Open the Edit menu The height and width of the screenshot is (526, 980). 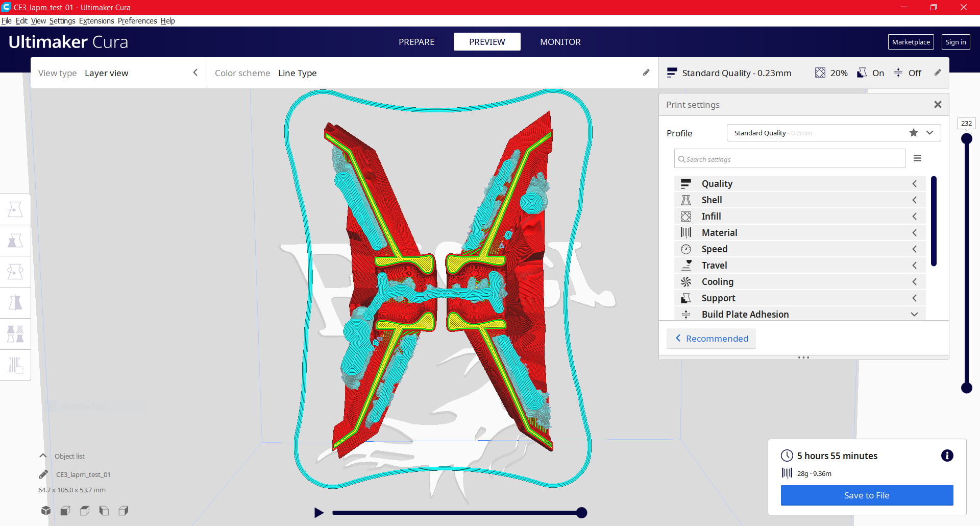pos(21,20)
